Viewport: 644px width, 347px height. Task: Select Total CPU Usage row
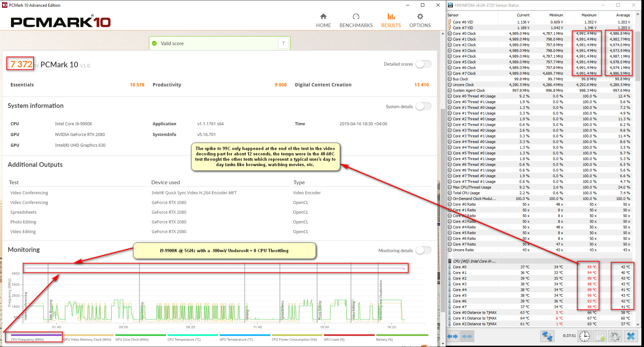point(539,193)
